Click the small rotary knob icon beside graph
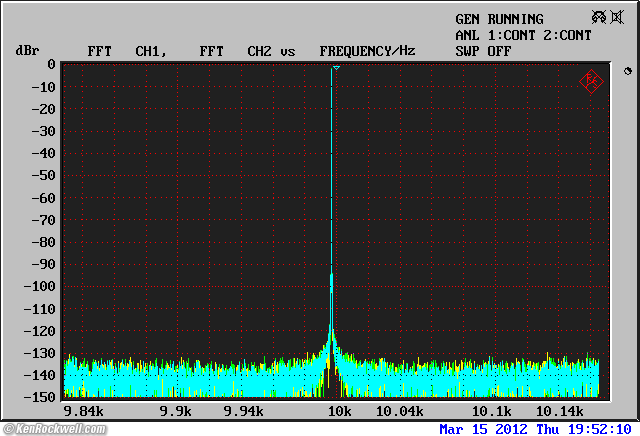The width and height of the screenshot is (640, 436). click(628, 71)
